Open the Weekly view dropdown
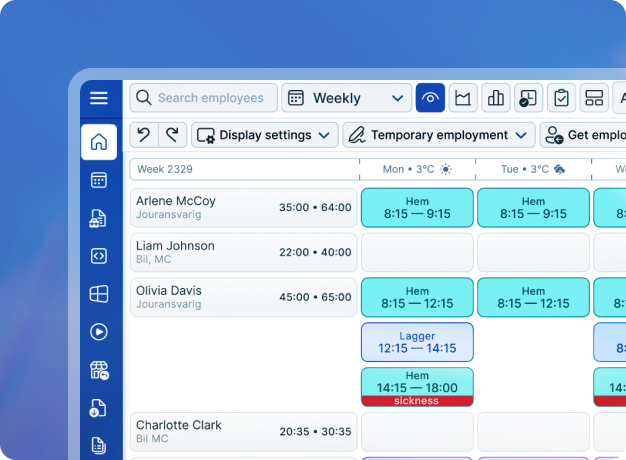Screen dimensions: 626x460 coord(346,98)
